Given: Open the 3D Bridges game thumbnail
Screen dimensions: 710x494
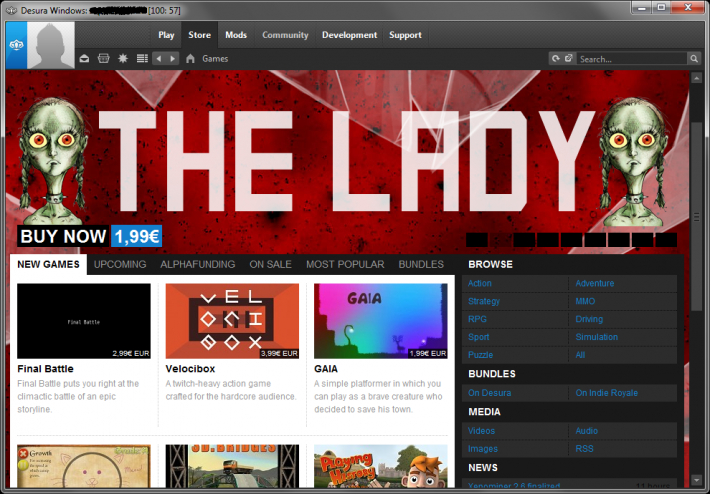Looking at the screenshot, I should click(232, 466).
